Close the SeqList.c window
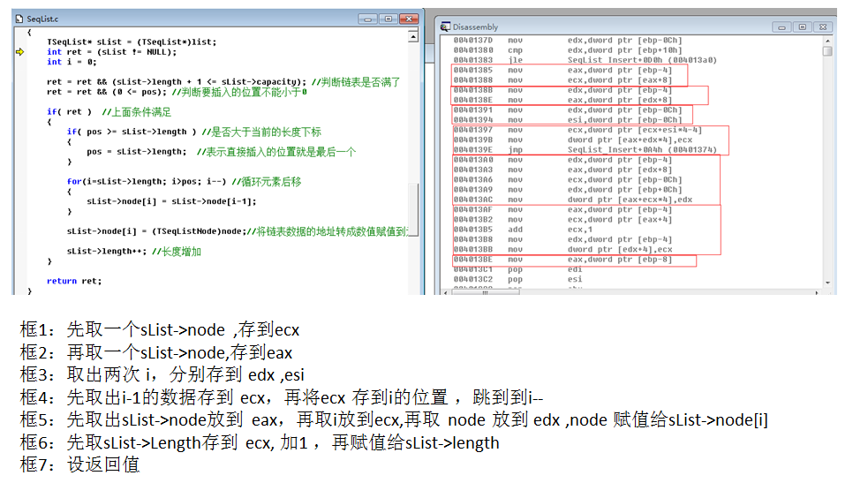Viewport: 868px width, 483px height. click(x=409, y=19)
